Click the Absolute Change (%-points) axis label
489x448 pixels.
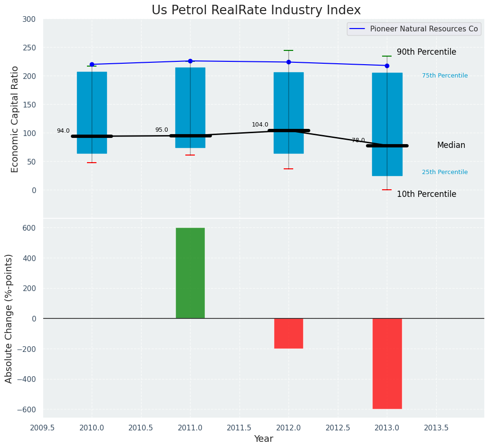tap(9, 318)
